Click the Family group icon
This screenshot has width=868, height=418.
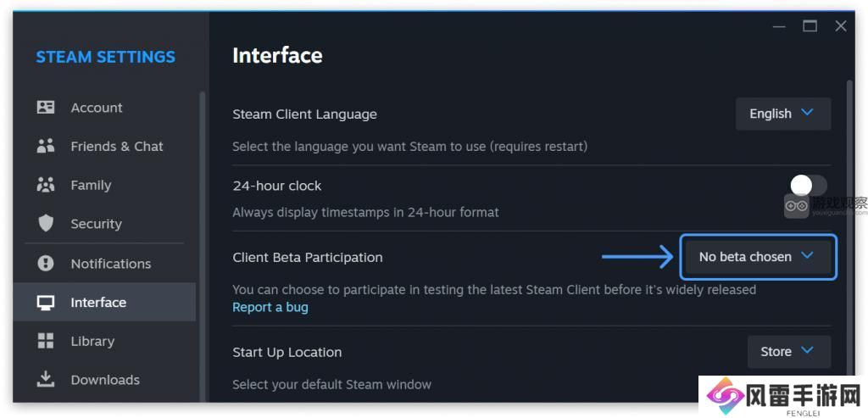(x=46, y=185)
